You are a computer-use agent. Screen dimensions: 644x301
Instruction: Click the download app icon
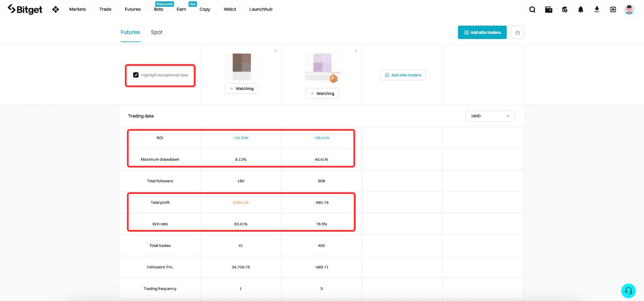point(597,9)
